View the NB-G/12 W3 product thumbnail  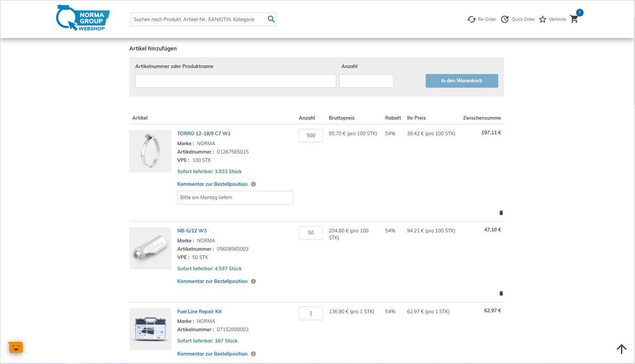pos(150,249)
